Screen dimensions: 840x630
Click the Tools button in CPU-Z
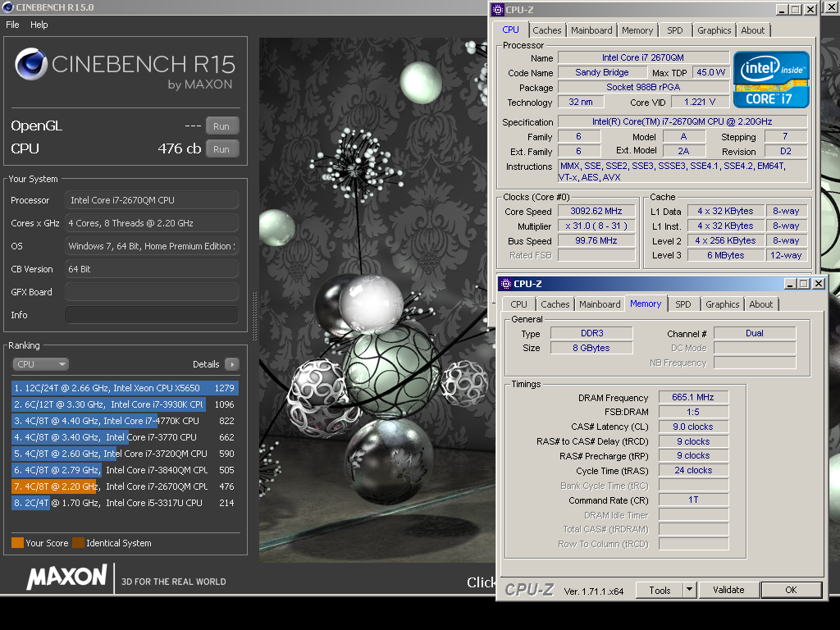point(660,590)
